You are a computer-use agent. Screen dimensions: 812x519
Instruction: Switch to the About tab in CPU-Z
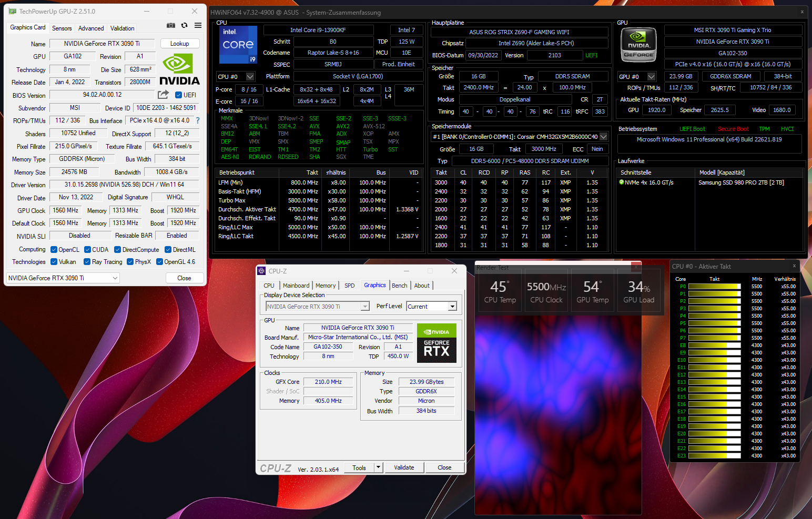point(422,286)
